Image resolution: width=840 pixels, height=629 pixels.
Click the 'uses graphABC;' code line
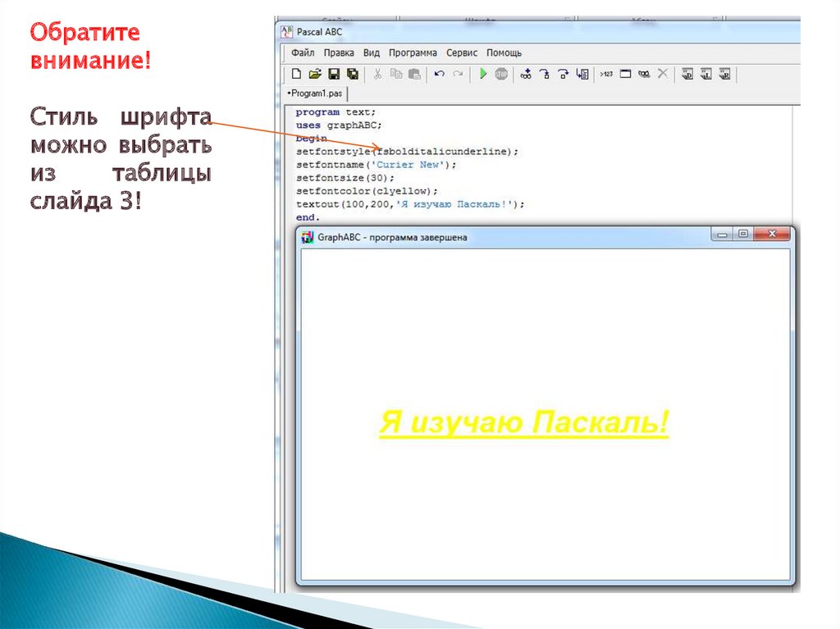[x=339, y=125]
